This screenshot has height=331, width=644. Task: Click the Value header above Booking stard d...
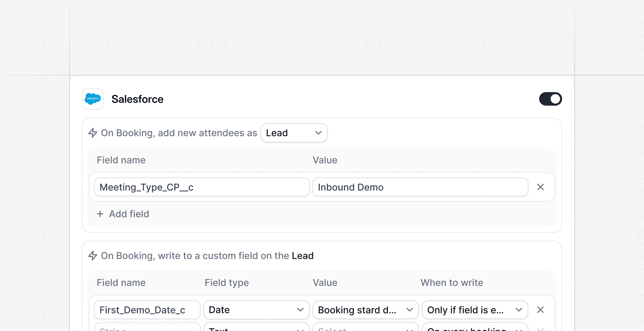(325, 283)
